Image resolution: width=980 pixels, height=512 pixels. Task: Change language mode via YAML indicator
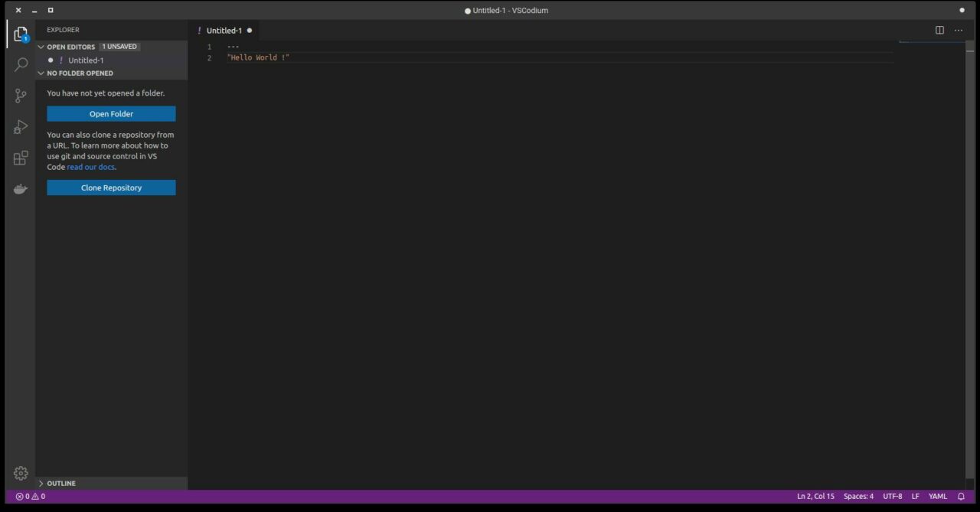click(938, 496)
